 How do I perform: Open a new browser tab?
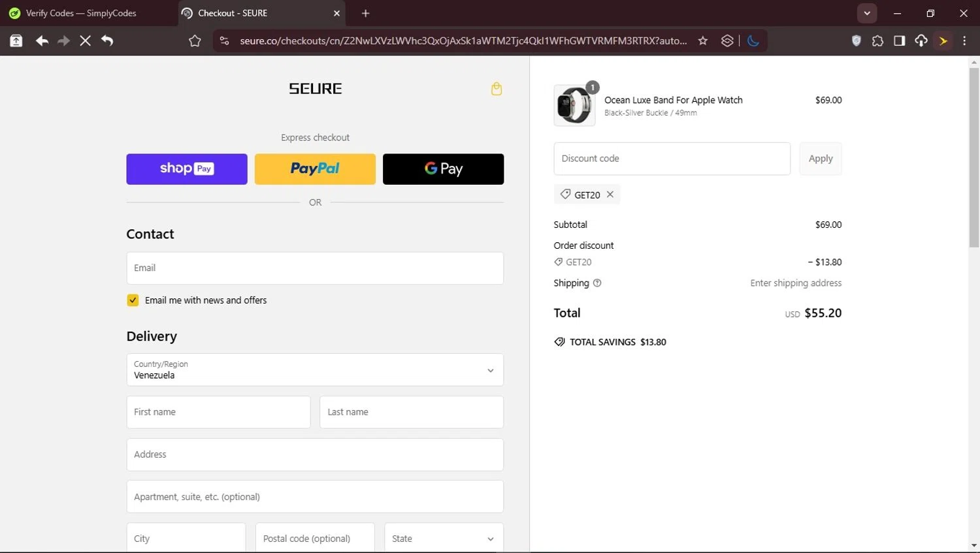[366, 13]
